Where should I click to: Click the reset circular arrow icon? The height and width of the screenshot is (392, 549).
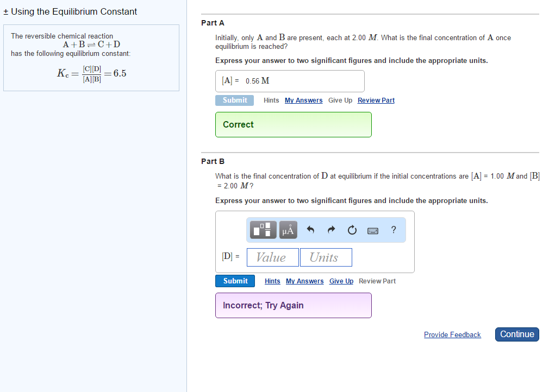pyautogui.click(x=352, y=230)
